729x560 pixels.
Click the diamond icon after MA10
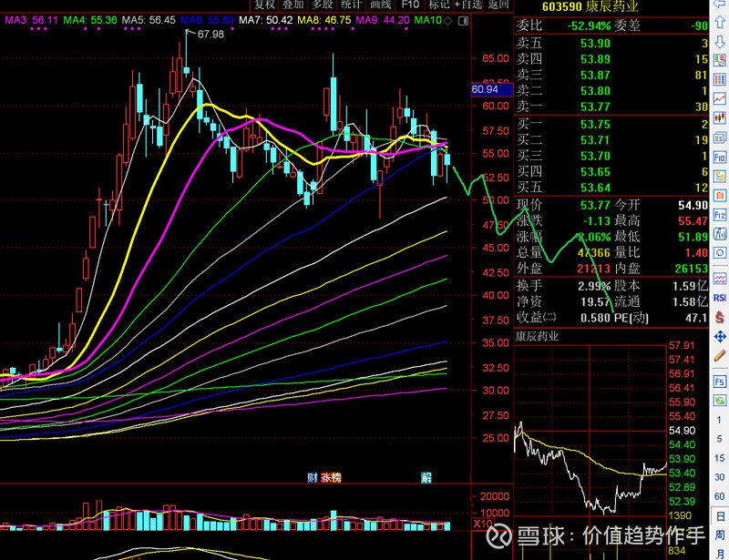click(x=447, y=20)
